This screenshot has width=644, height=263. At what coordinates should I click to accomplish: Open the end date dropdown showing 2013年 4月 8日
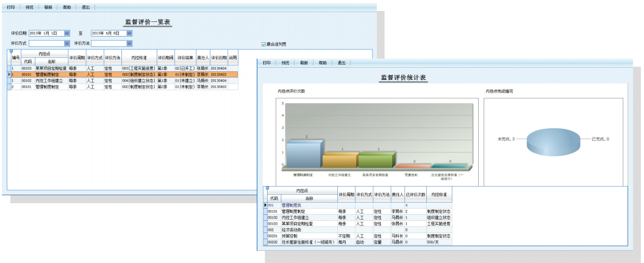[129, 33]
